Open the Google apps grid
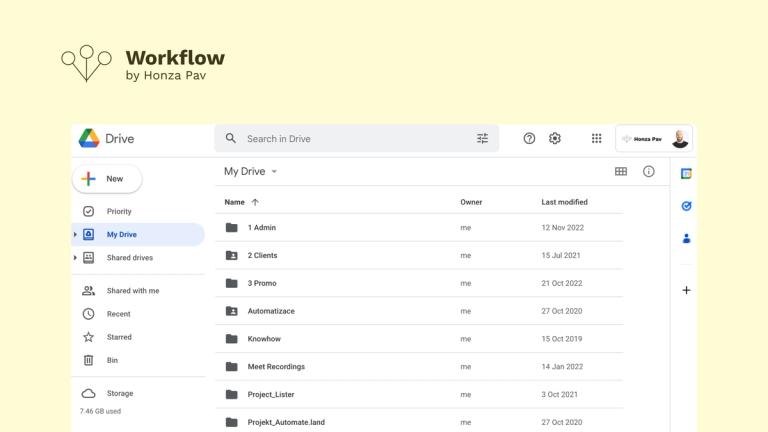 (x=596, y=139)
